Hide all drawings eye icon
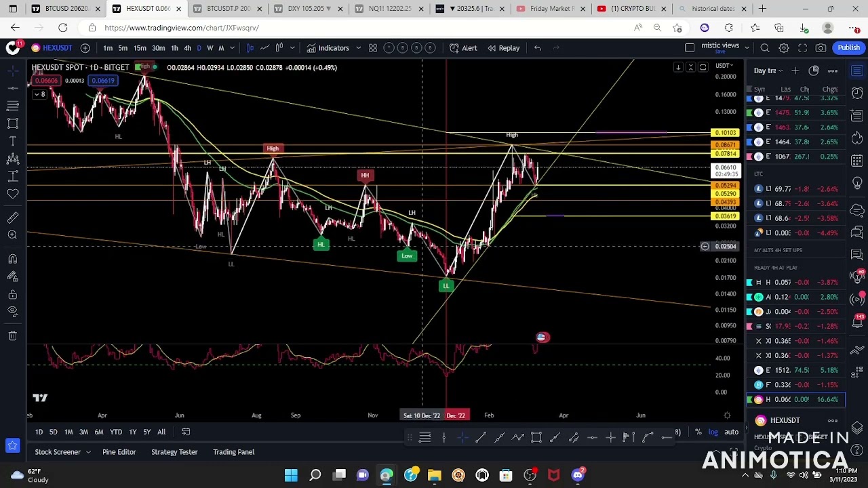 [x=13, y=312]
